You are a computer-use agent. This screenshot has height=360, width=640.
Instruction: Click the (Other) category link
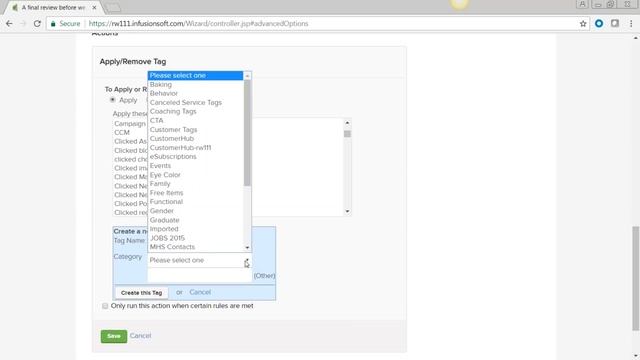tap(264, 276)
